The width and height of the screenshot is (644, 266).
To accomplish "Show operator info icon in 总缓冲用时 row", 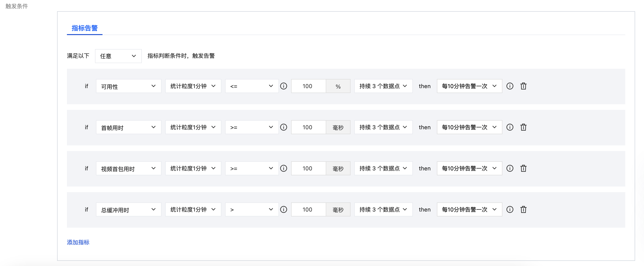I will tap(283, 210).
